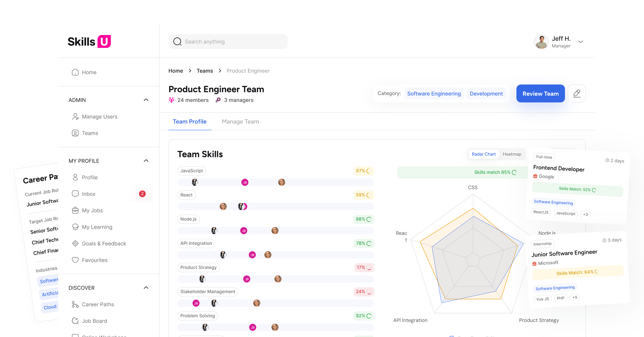Open My Jobs briefcase icon
The width and height of the screenshot is (644, 337).
click(x=75, y=210)
